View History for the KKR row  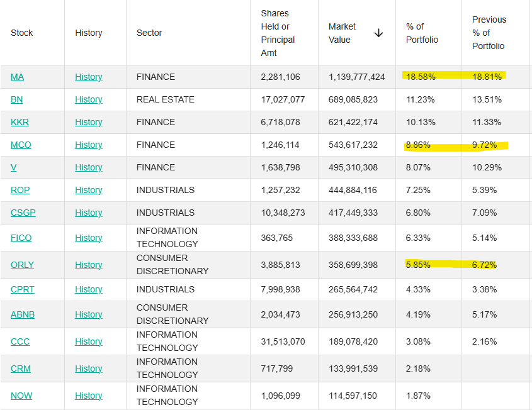click(x=89, y=123)
